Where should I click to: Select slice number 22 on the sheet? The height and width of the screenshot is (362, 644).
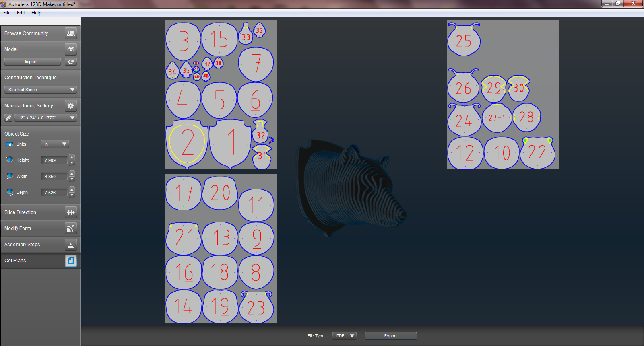[x=538, y=153]
